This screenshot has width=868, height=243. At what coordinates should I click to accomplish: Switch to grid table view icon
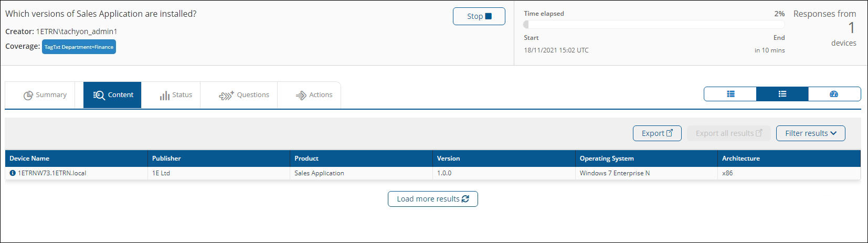(x=730, y=94)
